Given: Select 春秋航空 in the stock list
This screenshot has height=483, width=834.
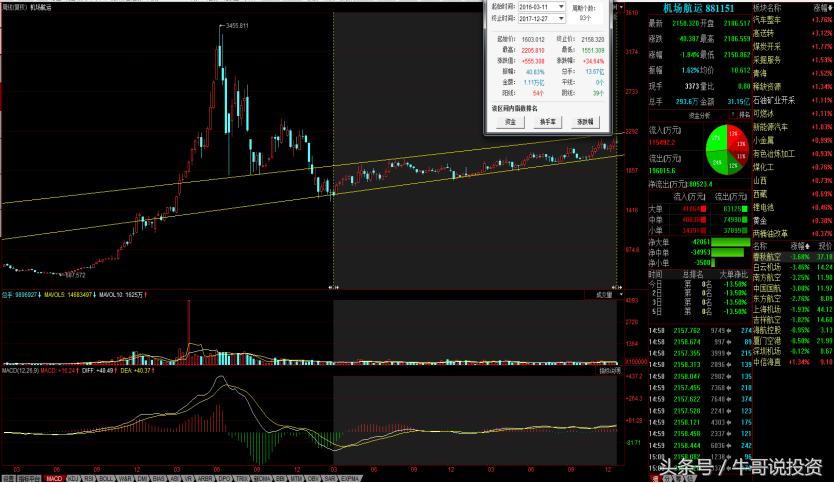Looking at the screenshot, I should pyautogui.click(x=793, y=256).
